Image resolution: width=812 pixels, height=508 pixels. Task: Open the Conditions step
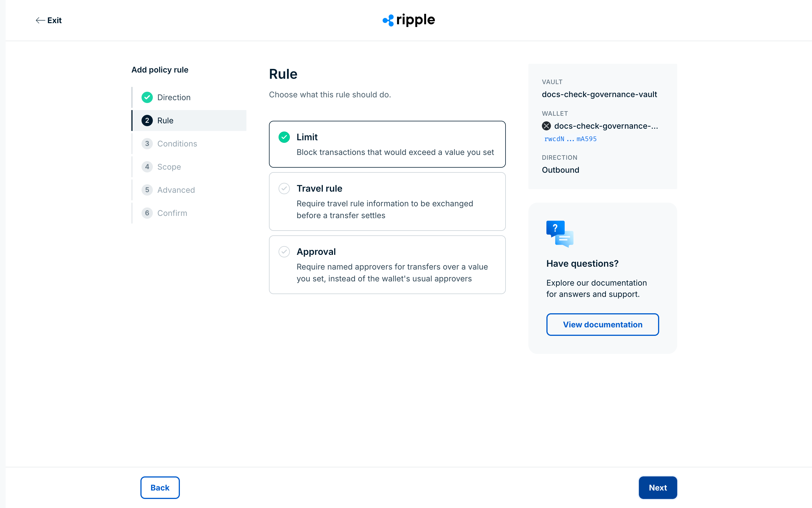pyautogui.click(x=189, y=144)
